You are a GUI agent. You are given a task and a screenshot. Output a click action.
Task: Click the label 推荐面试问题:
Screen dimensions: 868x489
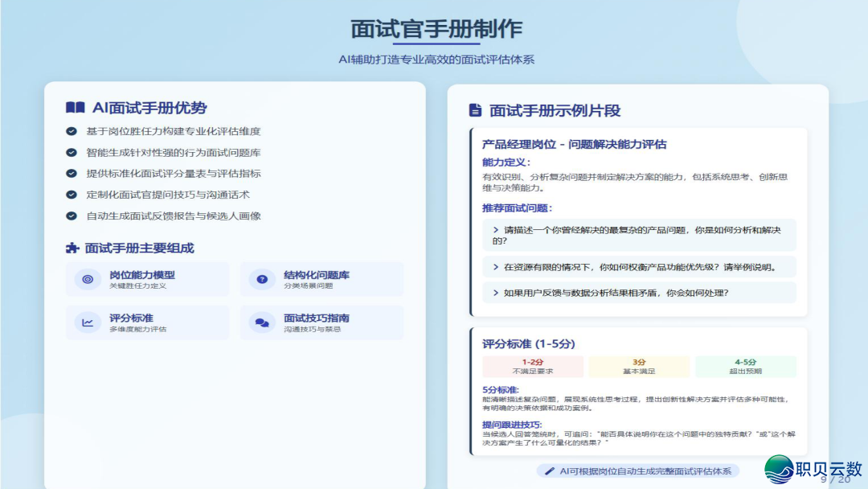517,208
